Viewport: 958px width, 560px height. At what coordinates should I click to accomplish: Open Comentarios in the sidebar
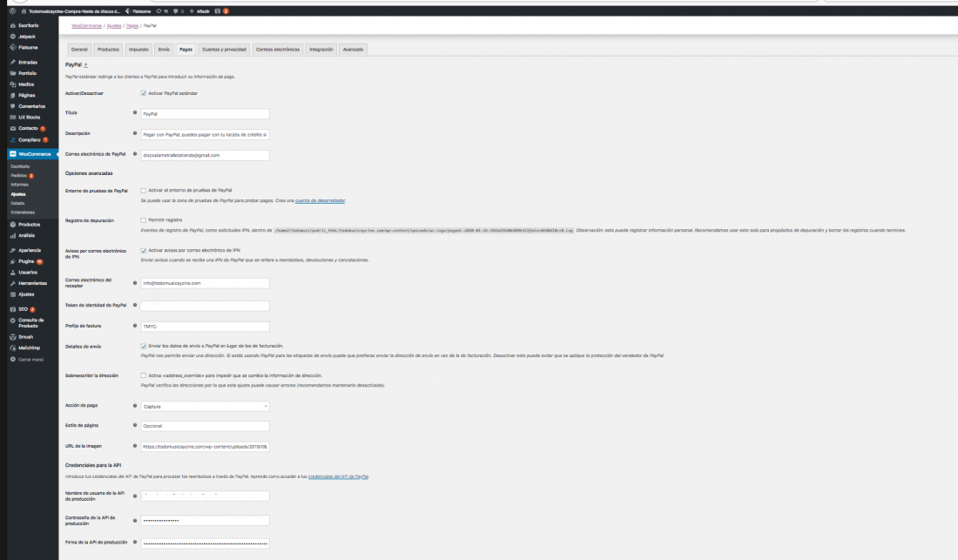31,106
